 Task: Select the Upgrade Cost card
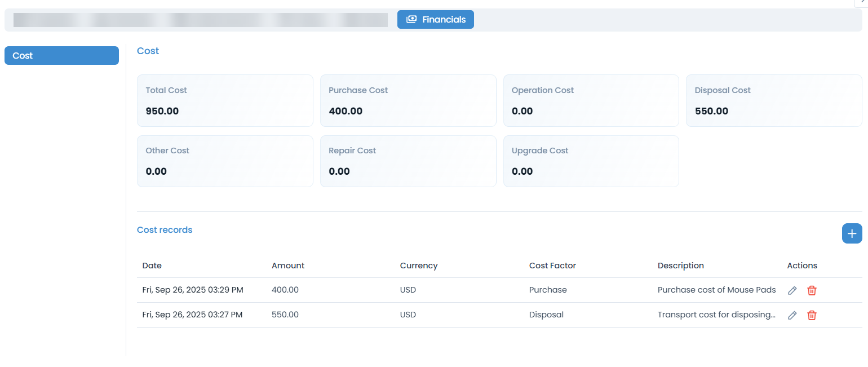(591, 161)
